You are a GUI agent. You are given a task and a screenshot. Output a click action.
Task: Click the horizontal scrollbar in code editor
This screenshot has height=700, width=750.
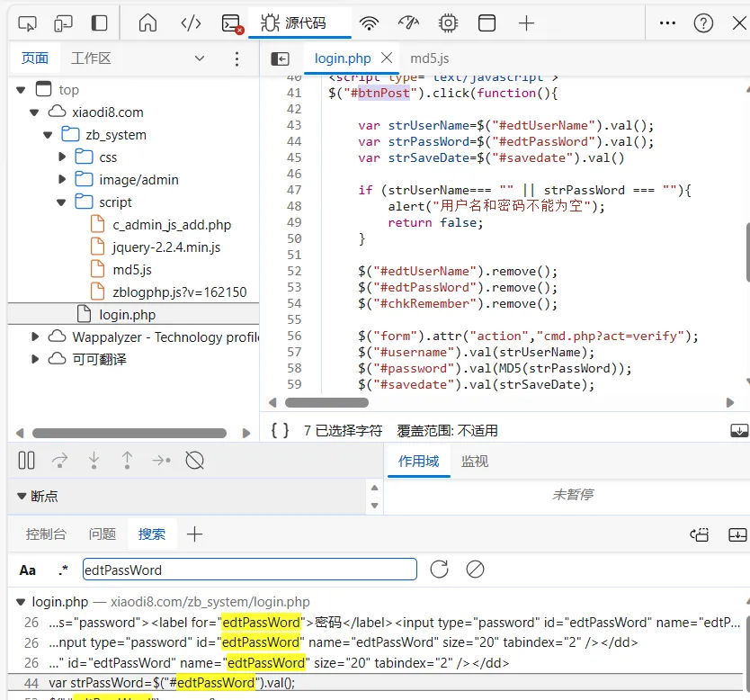(x=327, y=402)
